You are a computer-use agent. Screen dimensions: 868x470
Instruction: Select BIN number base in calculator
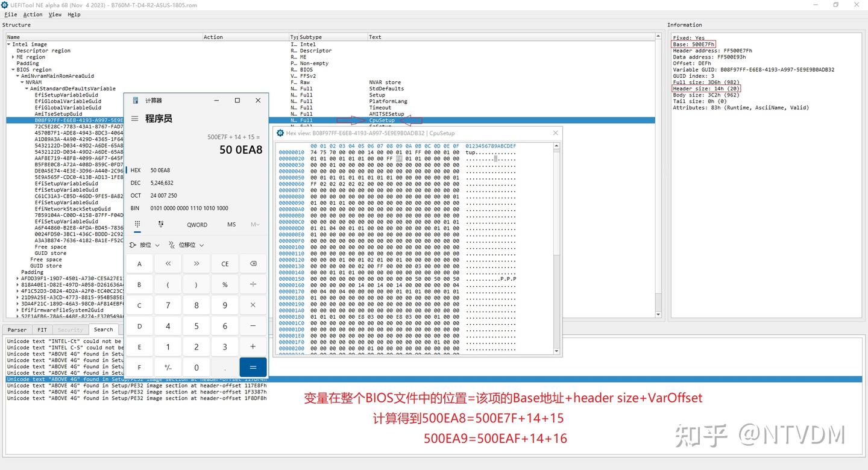tap(135, 208)
